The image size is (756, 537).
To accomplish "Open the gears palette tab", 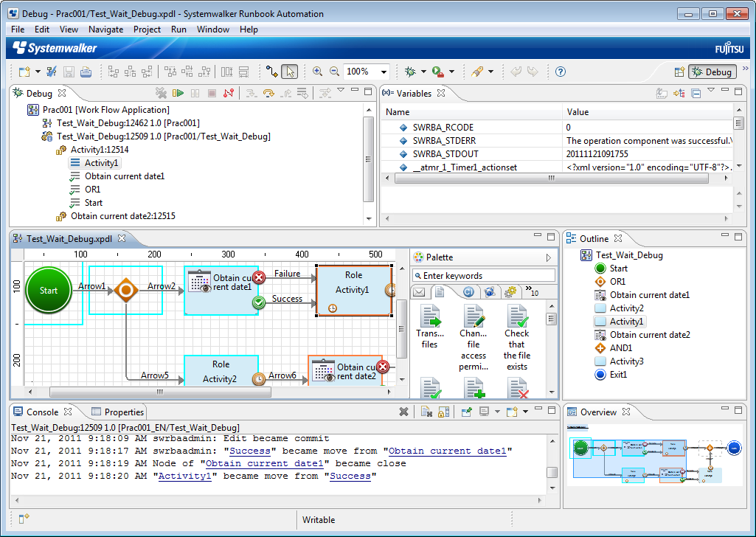I will coord(510,292).
